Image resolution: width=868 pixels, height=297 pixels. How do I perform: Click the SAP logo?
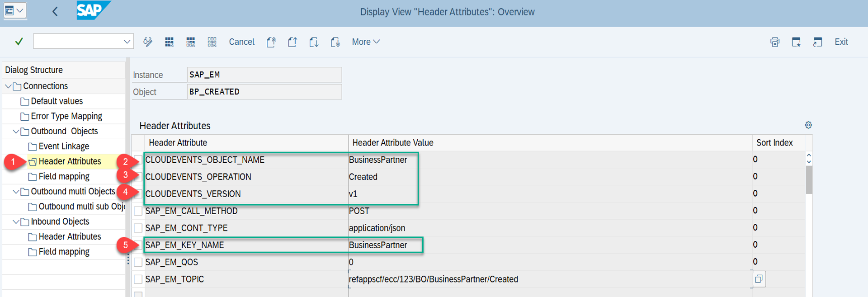point(93,10)
